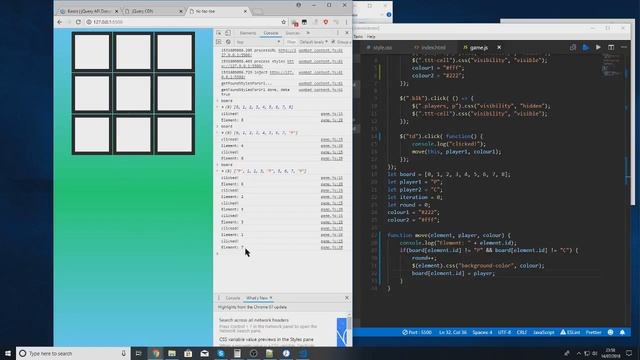Image resolution: width=640 pixels, height=360 pixels.
Task: Close the What's New drawer tab
Action: click(271, 298)
